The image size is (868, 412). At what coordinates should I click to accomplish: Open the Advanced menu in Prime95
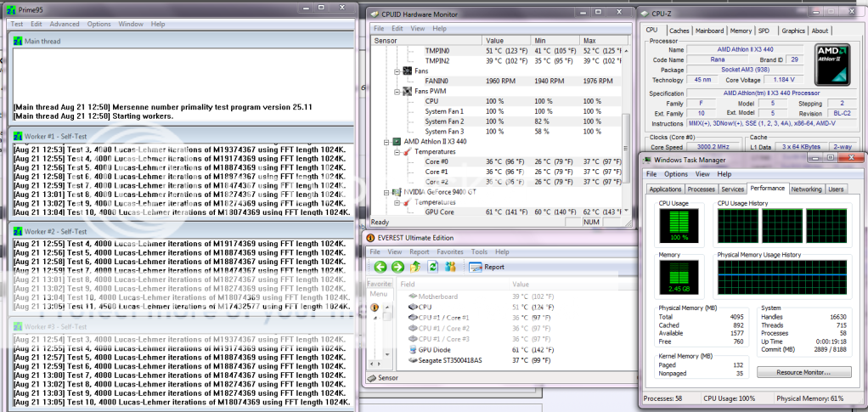point(65,24)
